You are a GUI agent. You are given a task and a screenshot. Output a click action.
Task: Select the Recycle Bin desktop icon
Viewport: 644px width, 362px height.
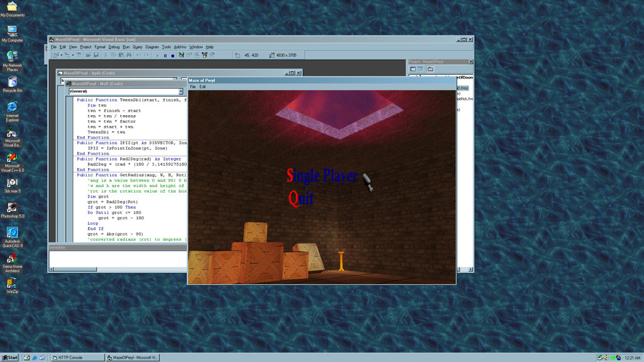(12, 82)
